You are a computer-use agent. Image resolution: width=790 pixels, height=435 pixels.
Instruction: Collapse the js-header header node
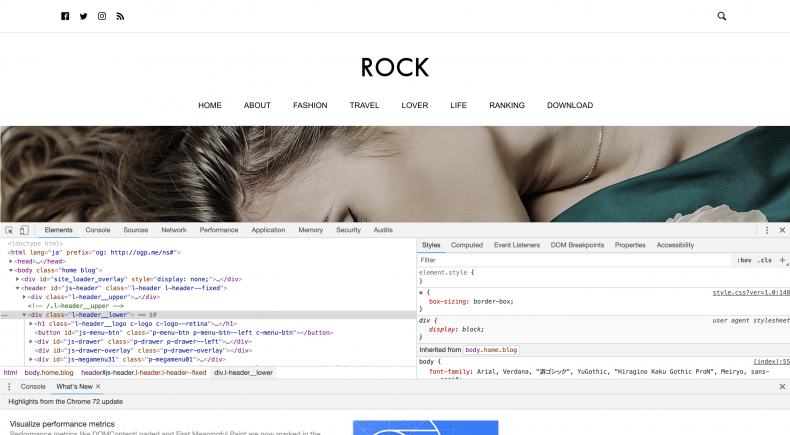(17, 288)
